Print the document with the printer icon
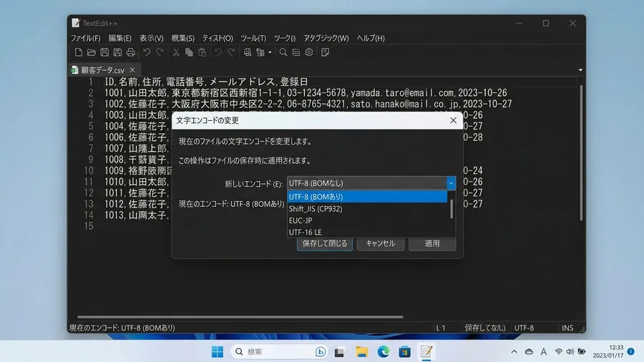 (x=131, y=52)
